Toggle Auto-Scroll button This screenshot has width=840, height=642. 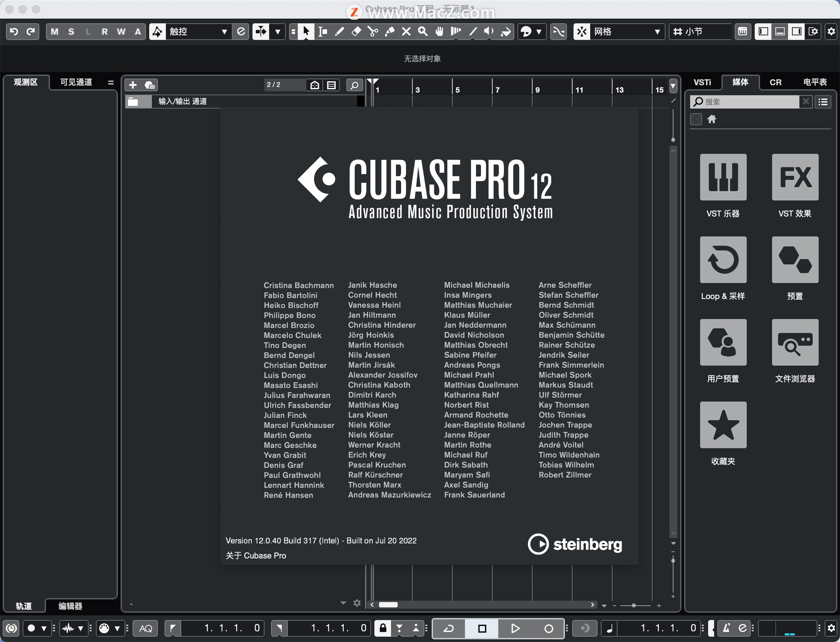[x=261, y=31]
